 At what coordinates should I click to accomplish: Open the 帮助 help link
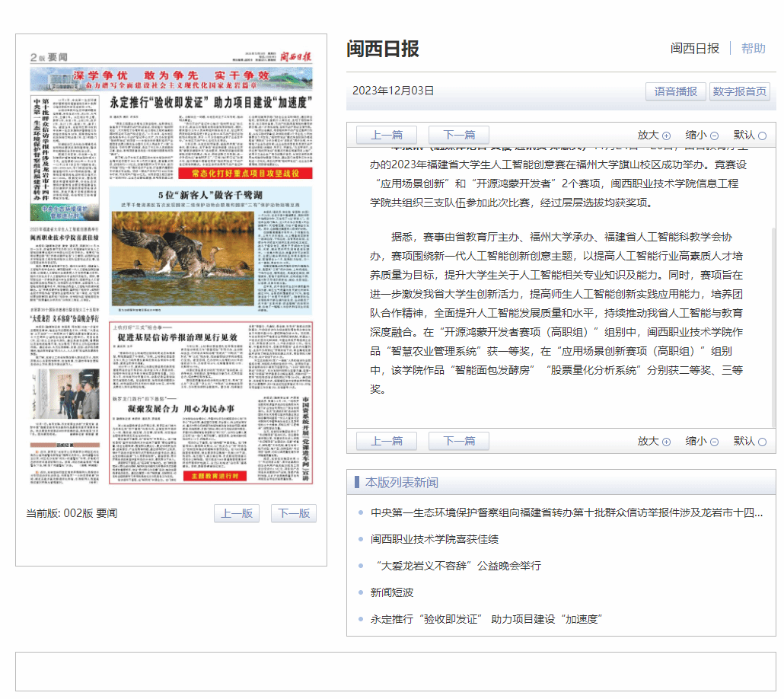coord(753,49)
